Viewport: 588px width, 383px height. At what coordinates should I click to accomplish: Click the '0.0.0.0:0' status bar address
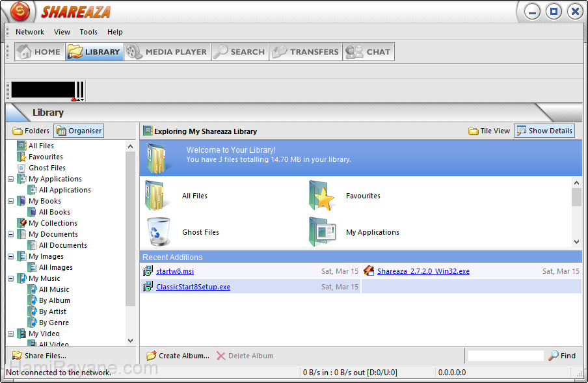click(452, 373)
